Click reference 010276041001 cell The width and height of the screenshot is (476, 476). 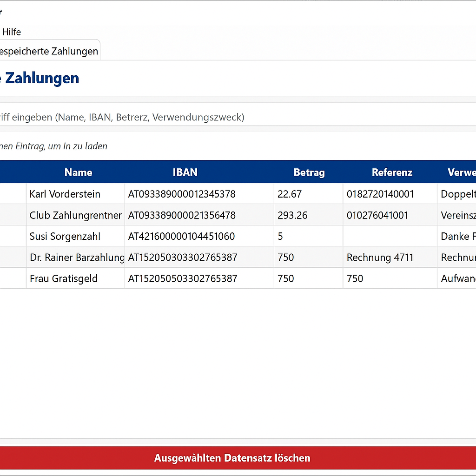pyautogui.click(x=377, y=215)
